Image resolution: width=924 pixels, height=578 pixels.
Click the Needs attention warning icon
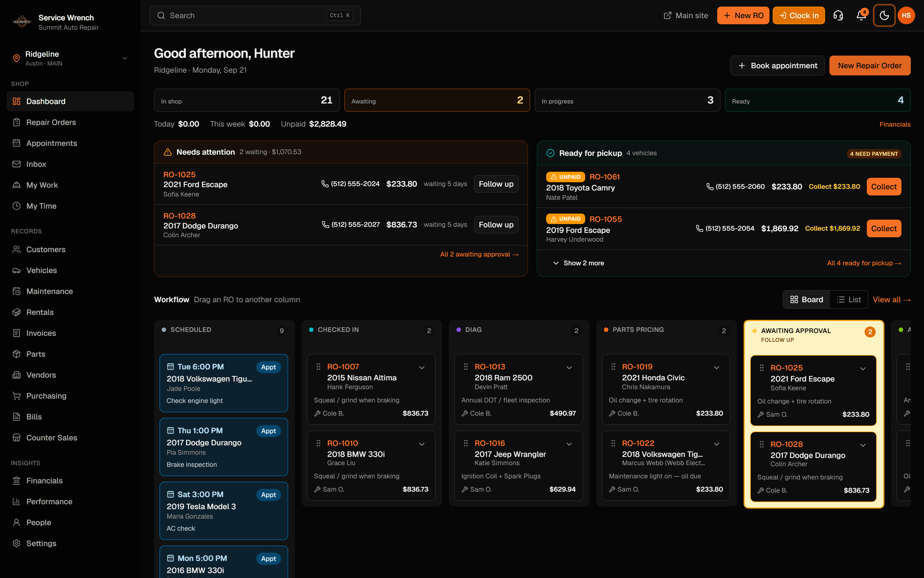tap(168, 152)
